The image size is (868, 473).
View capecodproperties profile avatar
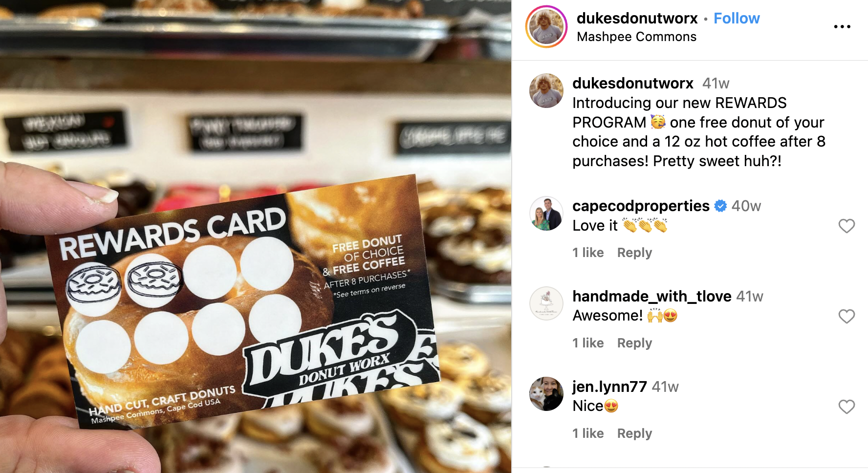click(x=546, y=214)
